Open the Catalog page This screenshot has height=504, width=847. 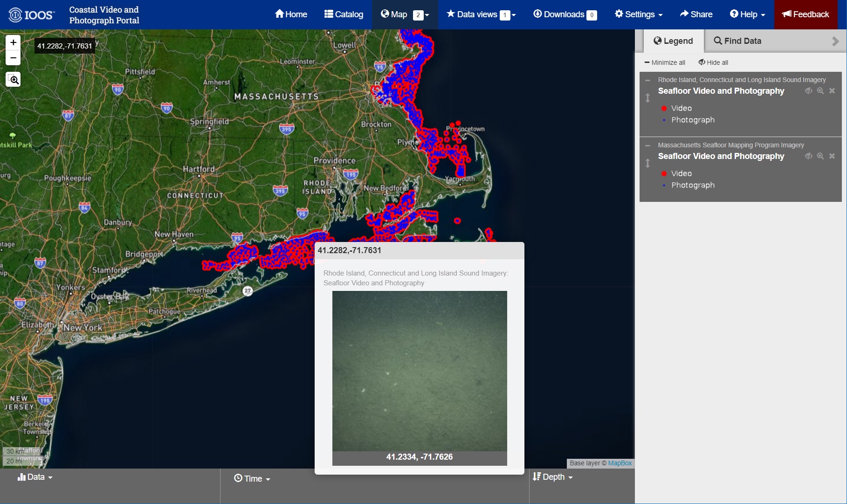click(344, 14)
